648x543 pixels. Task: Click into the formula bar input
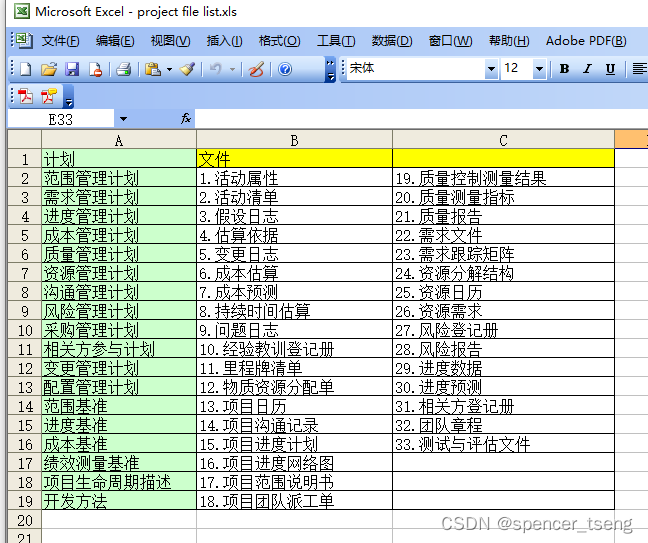[421, 119]
